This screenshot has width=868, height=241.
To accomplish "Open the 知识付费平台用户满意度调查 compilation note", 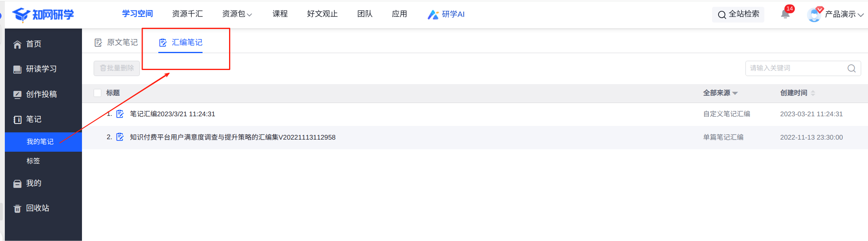I will 232,137.
